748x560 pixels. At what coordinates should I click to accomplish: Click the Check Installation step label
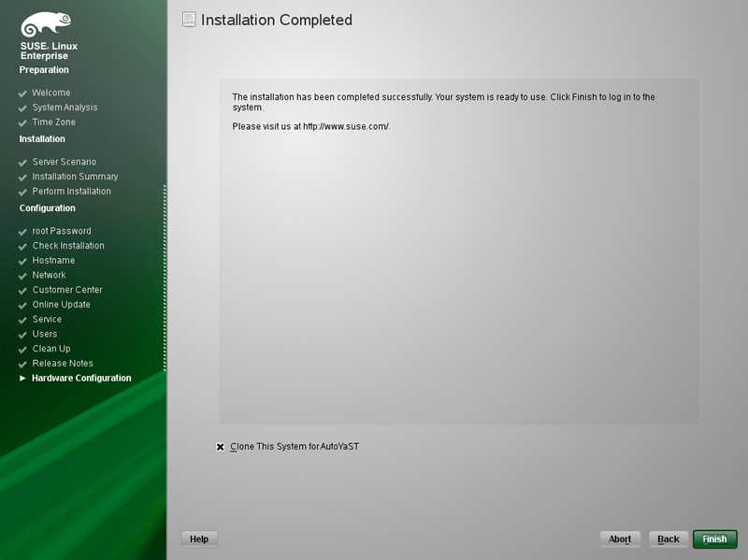(68, 246)
